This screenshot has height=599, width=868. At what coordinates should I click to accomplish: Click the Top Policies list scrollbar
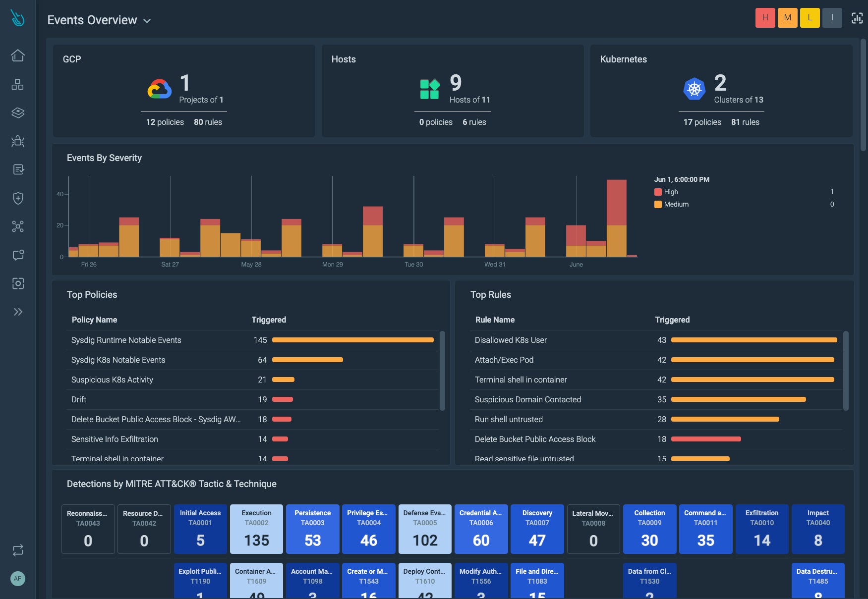click(x=442, y=371)
